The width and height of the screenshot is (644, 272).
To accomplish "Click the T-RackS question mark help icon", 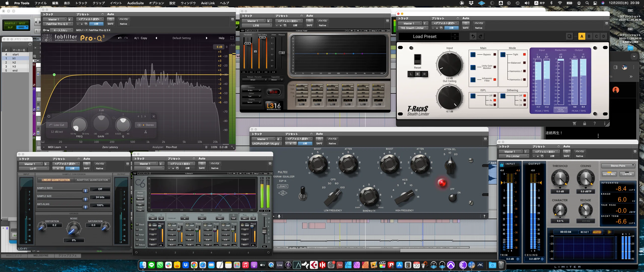I will [x=594, y=123].
